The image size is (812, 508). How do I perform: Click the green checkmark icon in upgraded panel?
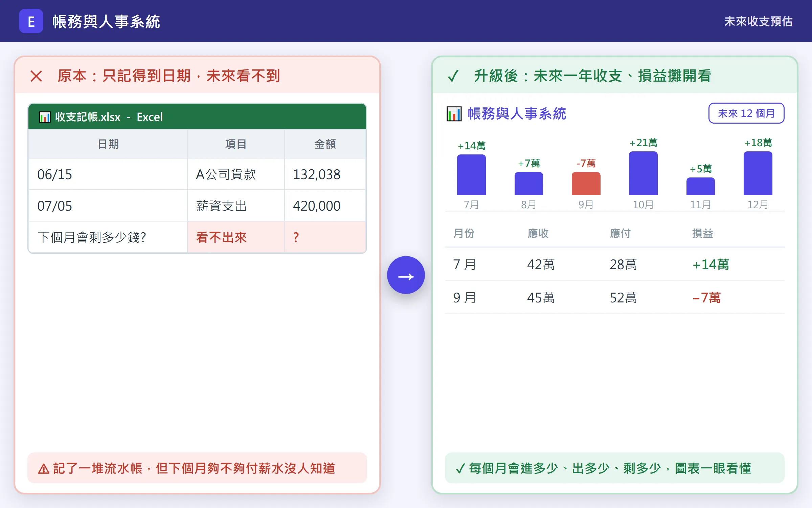click(453, 76)
